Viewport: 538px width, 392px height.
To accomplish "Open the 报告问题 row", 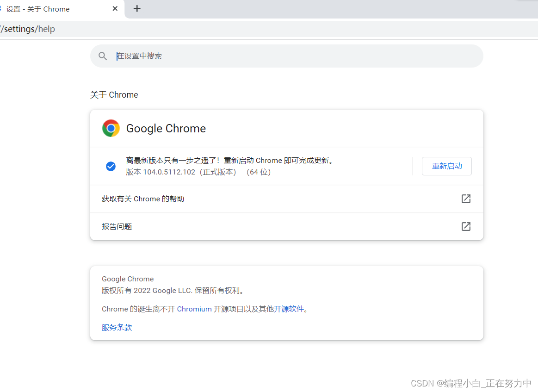I will (x=286, y=227).
